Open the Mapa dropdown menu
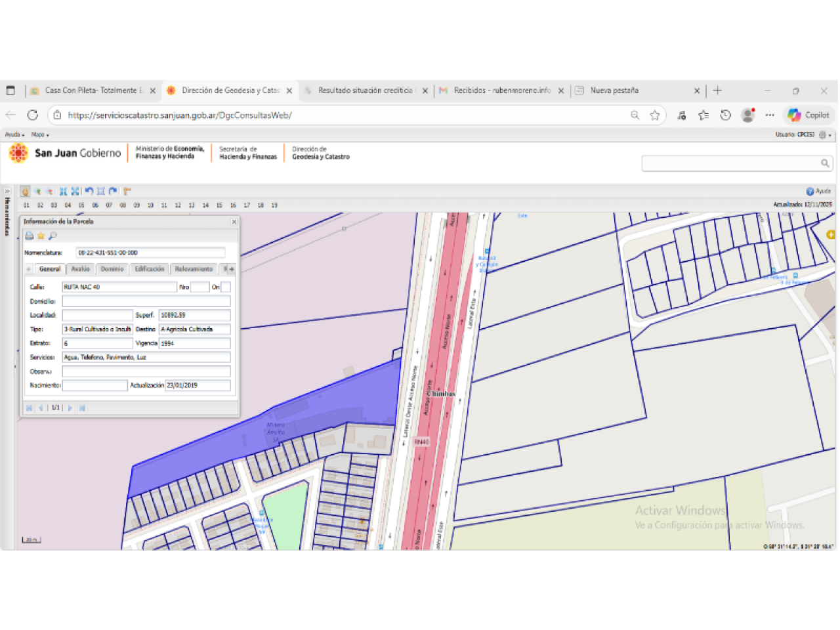Image resolution: width=840 pixels, height=630 pixels. [39, 135]
